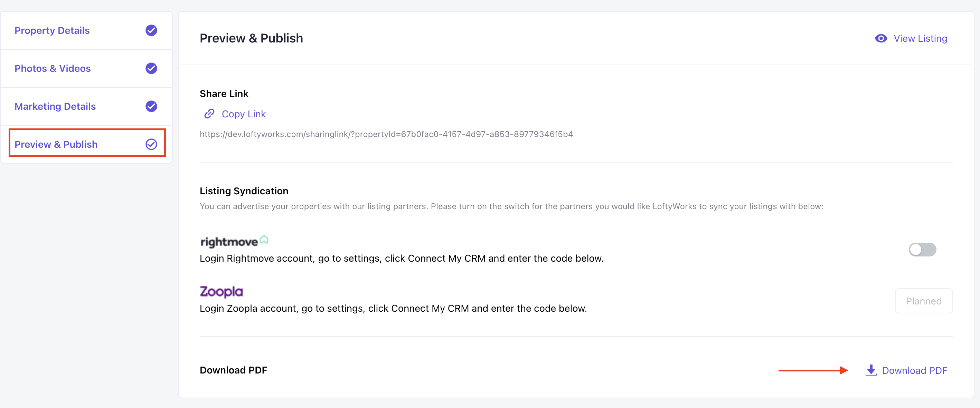This screenshot has height=408, width=980.
Task: Click the download arrow icon
Action: tap(871, 370)
